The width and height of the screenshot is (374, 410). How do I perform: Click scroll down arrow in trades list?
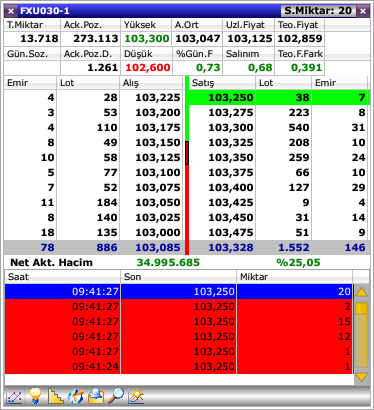[x=362, y=377]
